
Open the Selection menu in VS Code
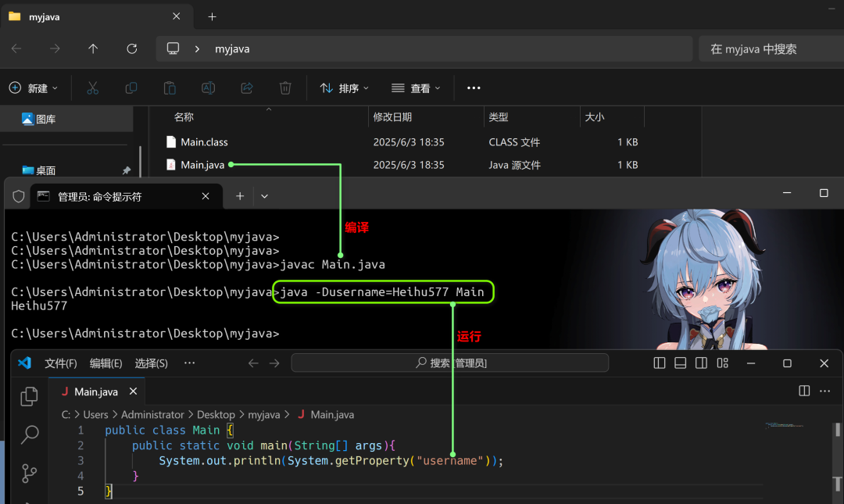(x=152, y=363)
